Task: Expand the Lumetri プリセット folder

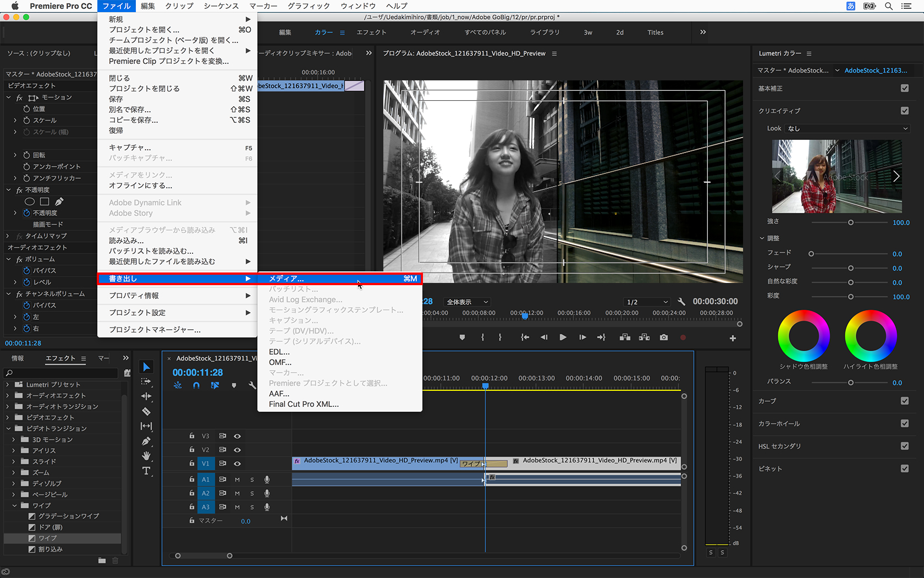Action: (8, 384)
